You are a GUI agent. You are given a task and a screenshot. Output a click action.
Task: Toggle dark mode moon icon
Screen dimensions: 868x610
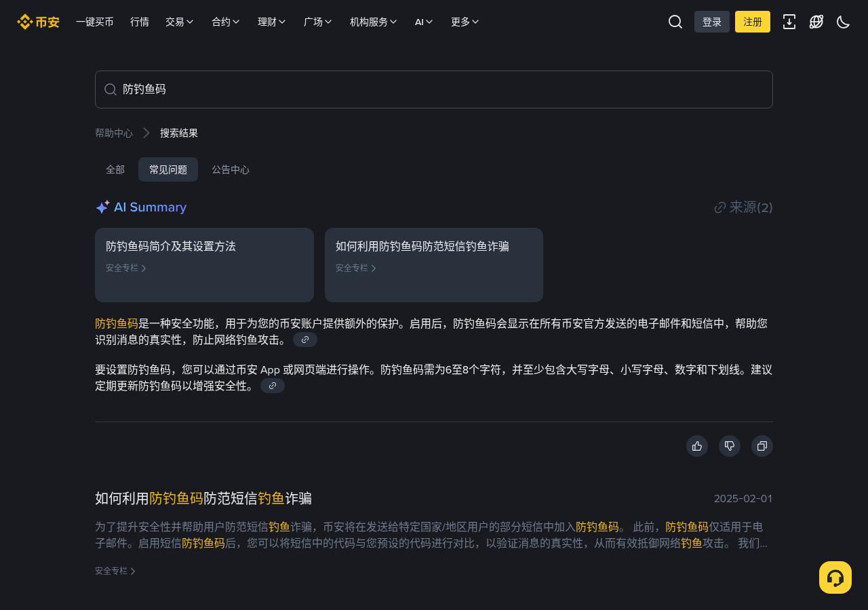coord(844,22)
